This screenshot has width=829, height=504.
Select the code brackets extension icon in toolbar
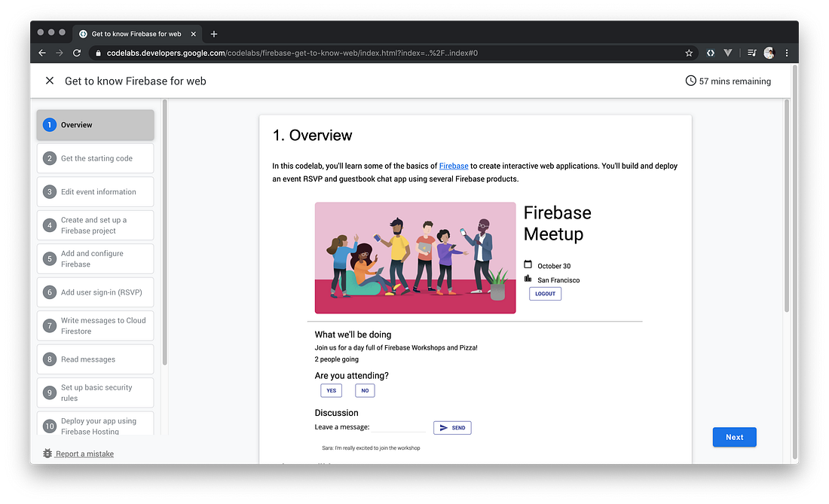coord(710,53)
